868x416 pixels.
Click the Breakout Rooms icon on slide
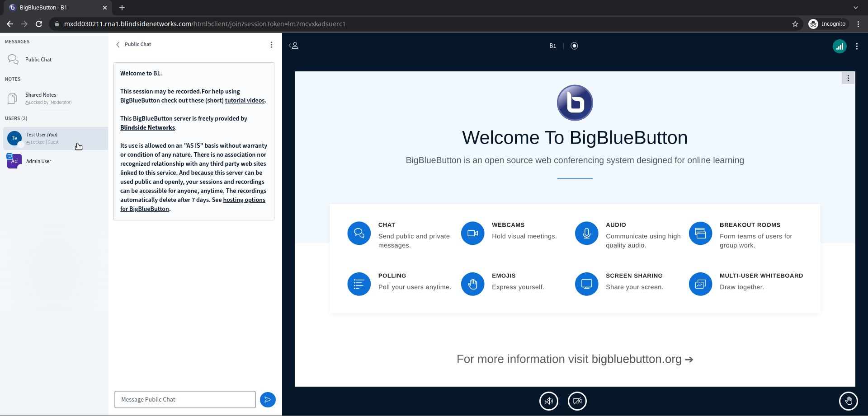click(x=700, y=233)
